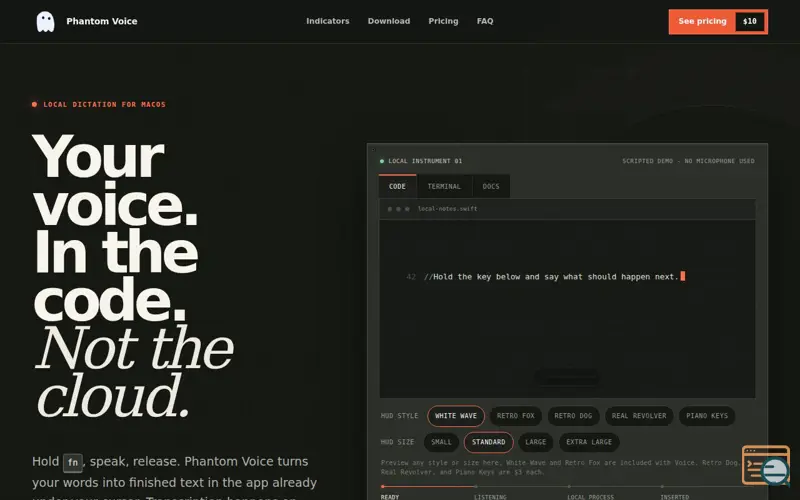Select the Real Revolver HUD style
800x500 pixels.
pos(639,416)
